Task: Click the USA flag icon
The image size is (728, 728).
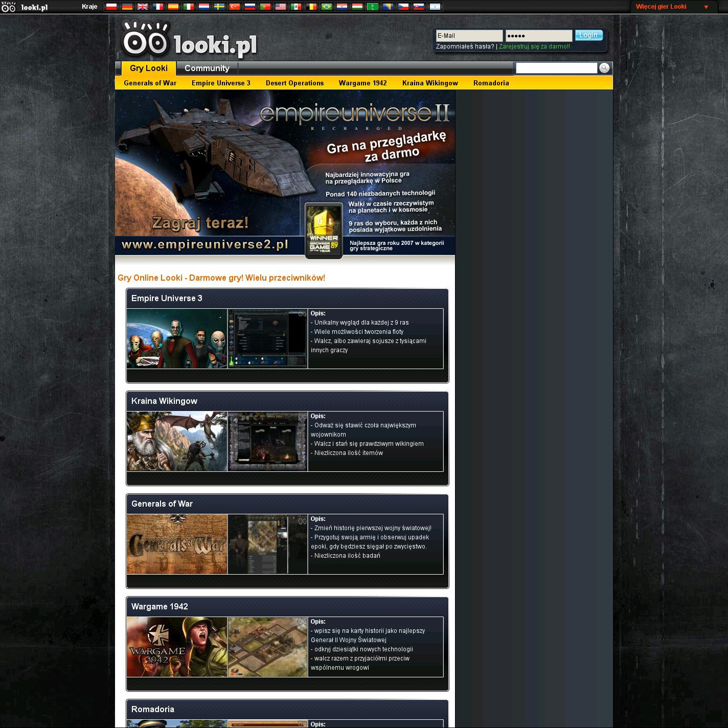Action: 281,7
